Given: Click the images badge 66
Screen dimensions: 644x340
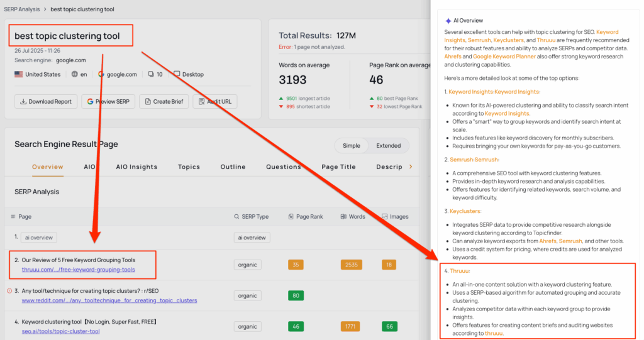Looking at the screenshot, I should pos(389,326).
